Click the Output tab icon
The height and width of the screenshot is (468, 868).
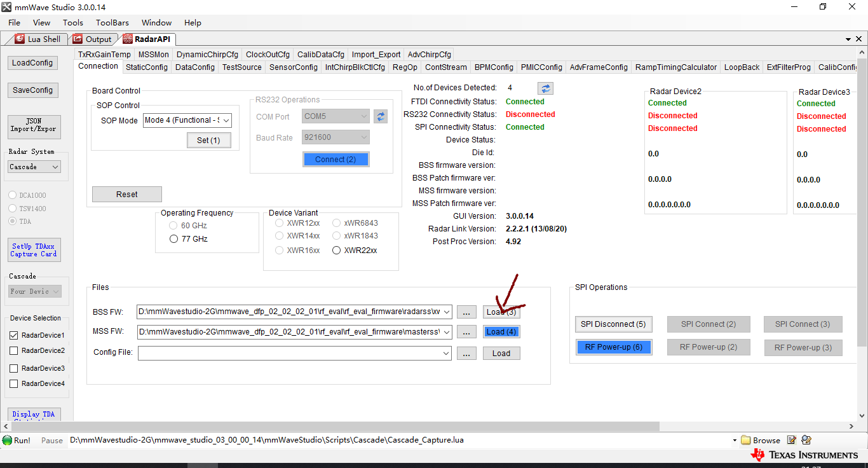(78, 39)
